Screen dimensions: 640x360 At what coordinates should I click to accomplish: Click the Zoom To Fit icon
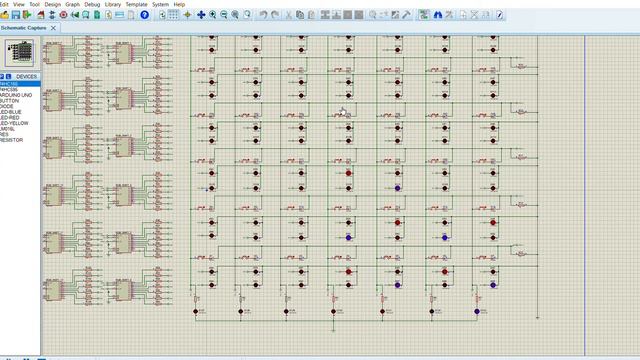click(x=235, y=15)
